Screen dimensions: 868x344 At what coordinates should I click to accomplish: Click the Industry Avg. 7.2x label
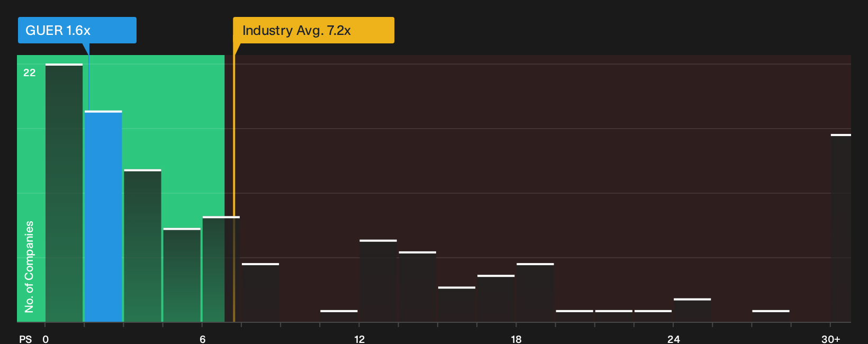[x=313, y=30]
